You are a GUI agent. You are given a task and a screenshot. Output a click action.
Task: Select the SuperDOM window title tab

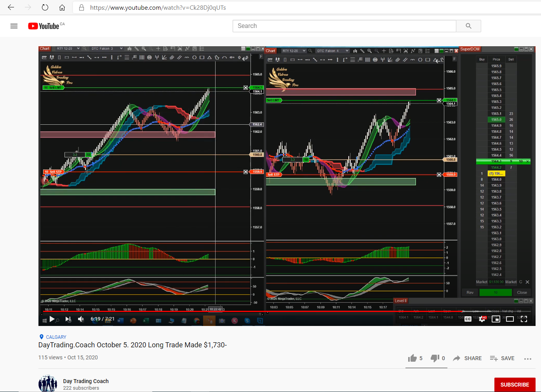470,49
